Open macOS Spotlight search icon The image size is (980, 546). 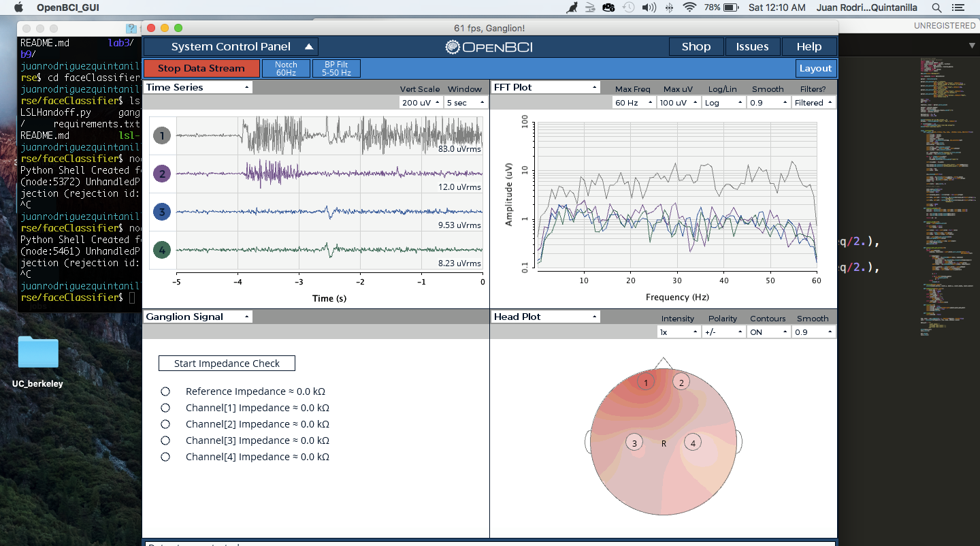pyautogui.click(x=936, y=7)
